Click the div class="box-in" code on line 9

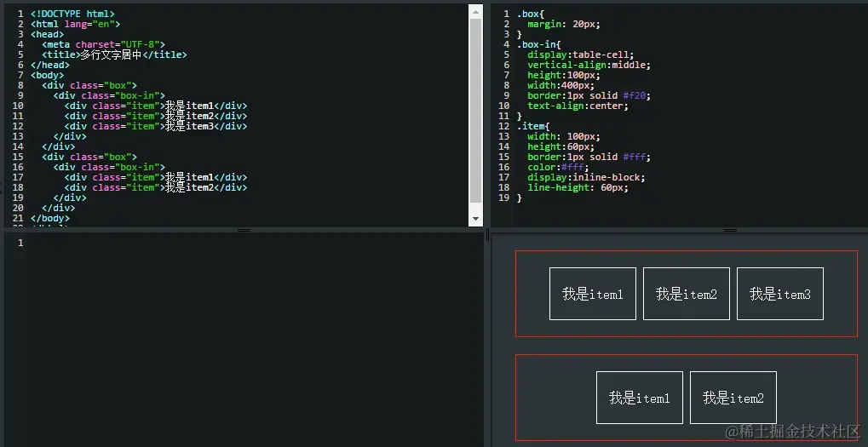point(109,95)
